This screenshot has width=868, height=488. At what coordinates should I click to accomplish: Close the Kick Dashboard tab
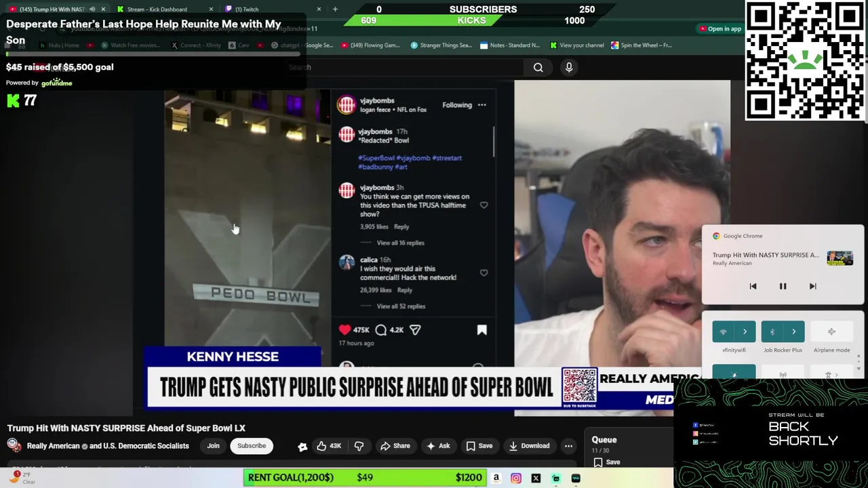pos(211,9)
